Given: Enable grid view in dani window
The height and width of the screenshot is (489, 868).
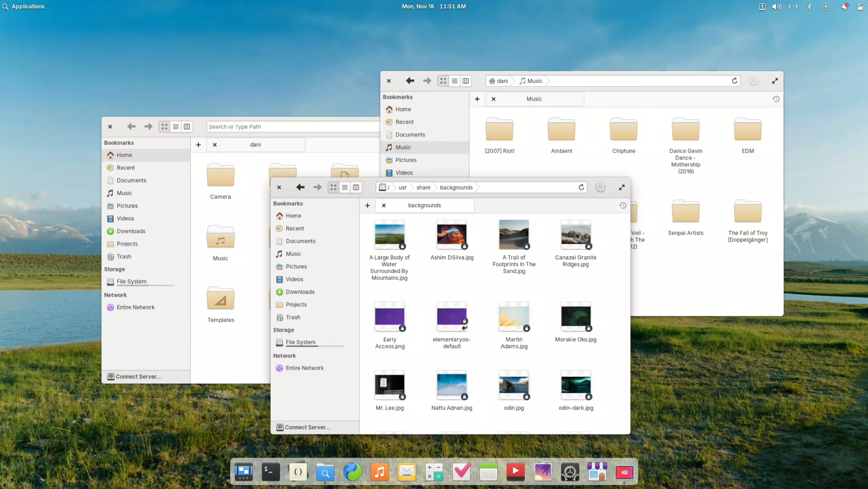Looking at the screenshot, I should click(x=164, y=127).
